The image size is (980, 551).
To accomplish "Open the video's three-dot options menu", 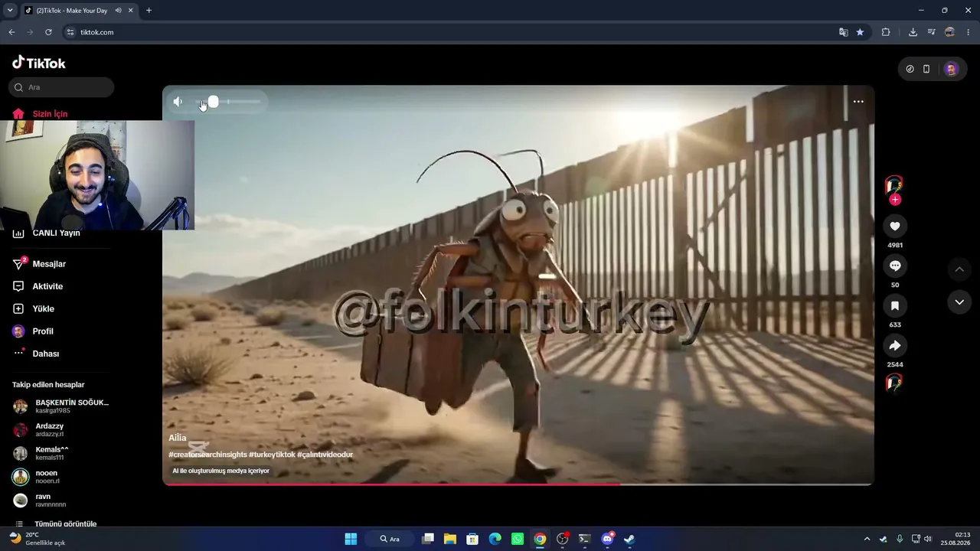I will 858,102.
